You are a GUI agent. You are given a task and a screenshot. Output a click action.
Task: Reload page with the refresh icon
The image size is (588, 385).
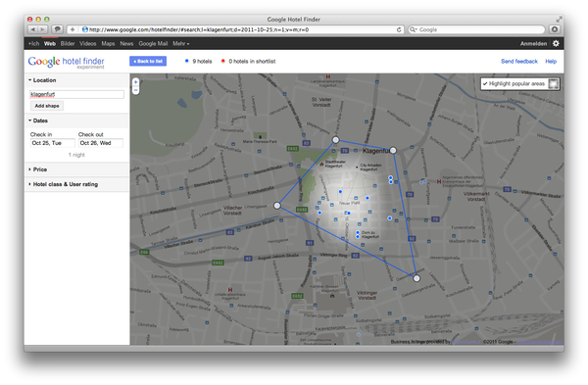(399, 29)
